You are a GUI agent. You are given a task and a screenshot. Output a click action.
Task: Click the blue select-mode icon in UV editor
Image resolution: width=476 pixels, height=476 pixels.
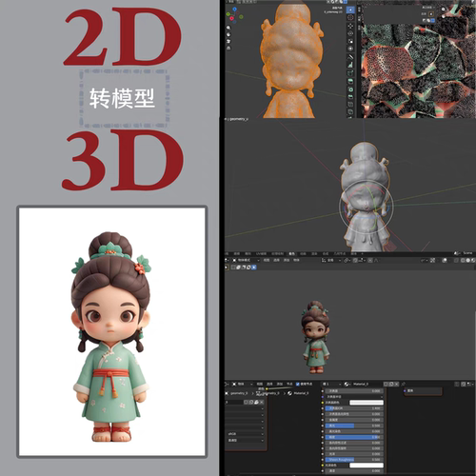click(433, 21)
